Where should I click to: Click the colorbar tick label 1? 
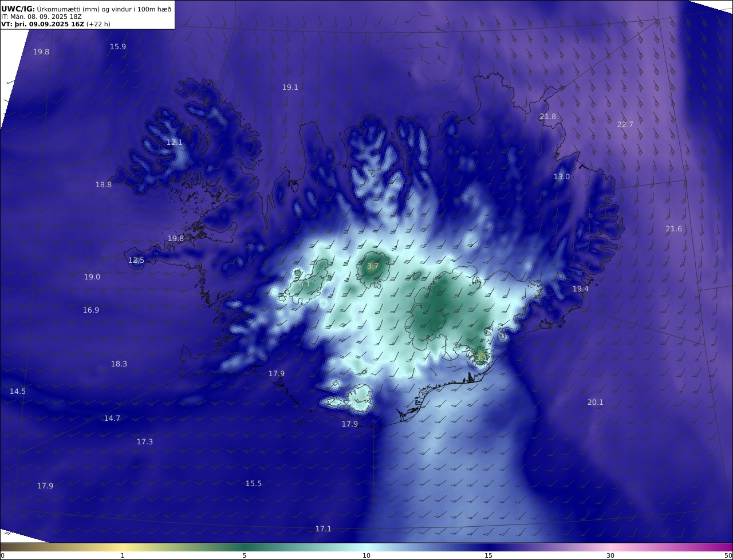pos(123,555)
